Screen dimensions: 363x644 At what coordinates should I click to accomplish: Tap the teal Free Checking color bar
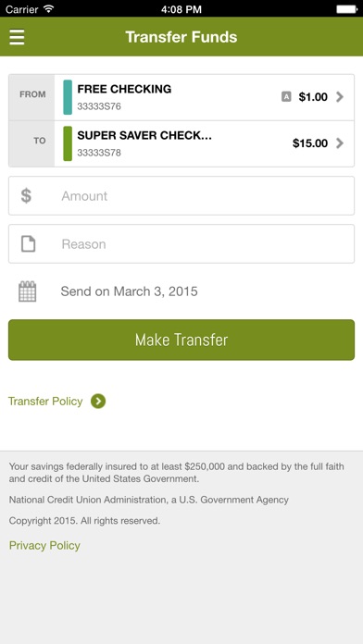(x=68, y=97)
